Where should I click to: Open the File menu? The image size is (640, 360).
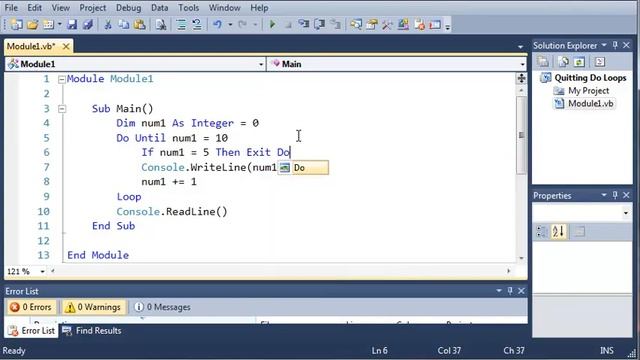pos(11,8)
